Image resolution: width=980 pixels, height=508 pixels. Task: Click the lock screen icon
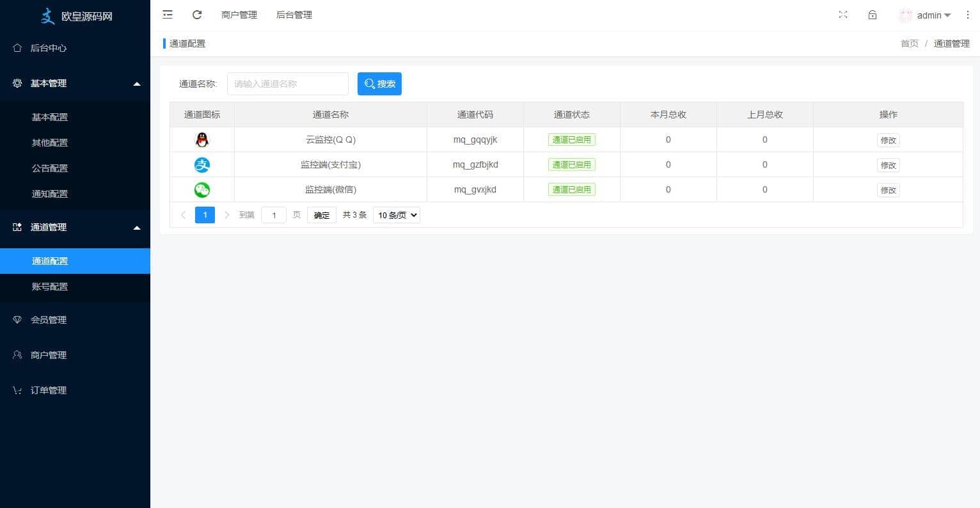[x=873, y=15]
